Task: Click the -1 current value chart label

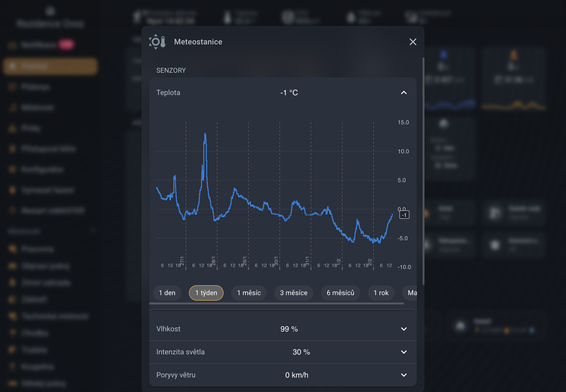Action: [404, 215]
